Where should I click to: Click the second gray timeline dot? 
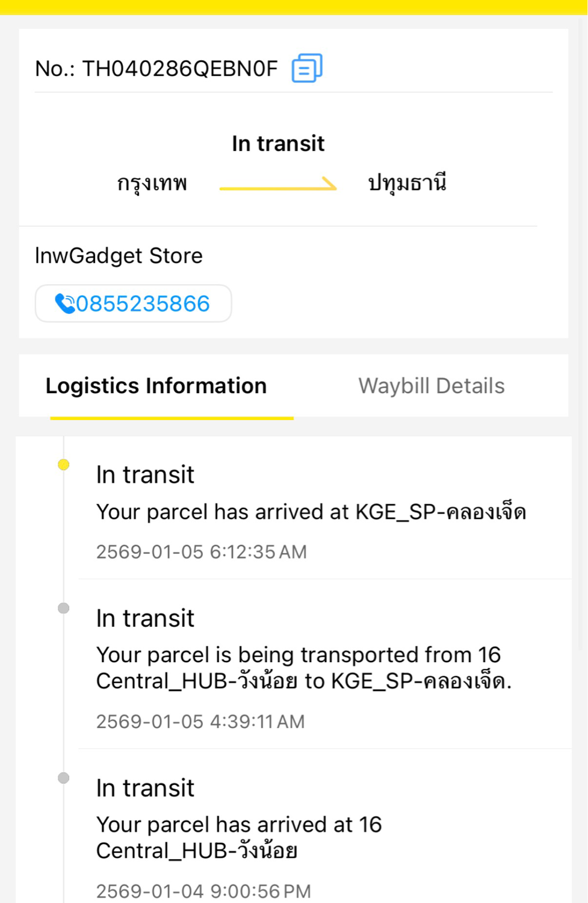click(64, 608)
